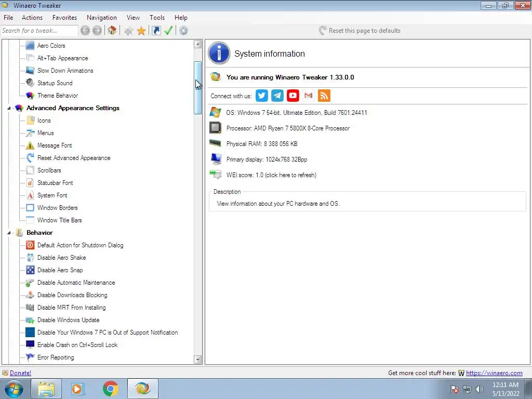Image resolution: width=532 pixels, height=399 pixels.
Task: Select the Scrollbars tree item
Action: coord(49,170)
